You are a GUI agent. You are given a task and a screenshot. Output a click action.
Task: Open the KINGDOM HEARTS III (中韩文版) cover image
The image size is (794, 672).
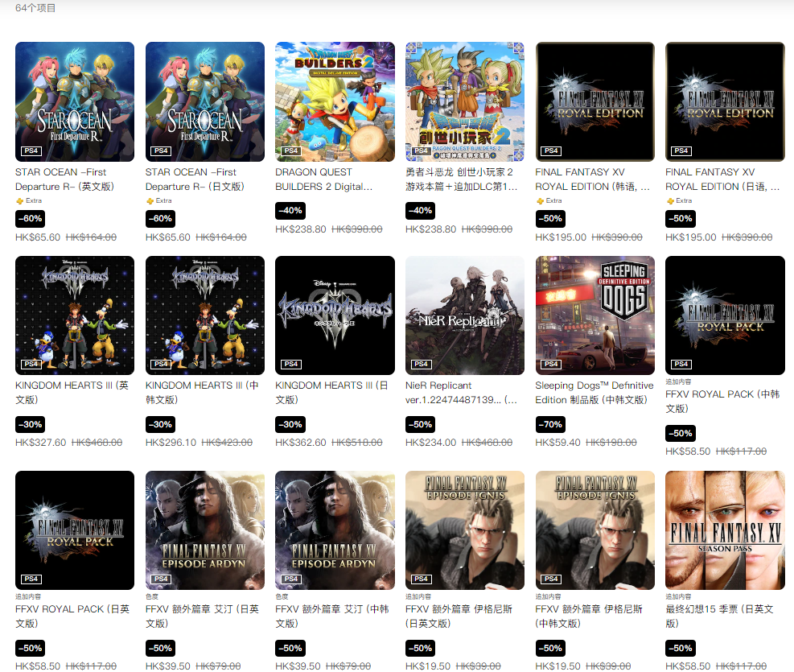(205, 315)
